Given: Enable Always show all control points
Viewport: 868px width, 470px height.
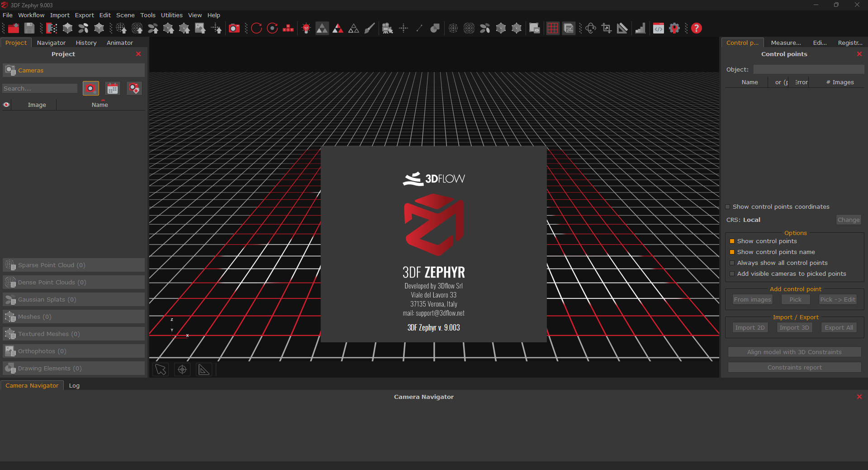Looking at the screenshot, I should (732, 263).
